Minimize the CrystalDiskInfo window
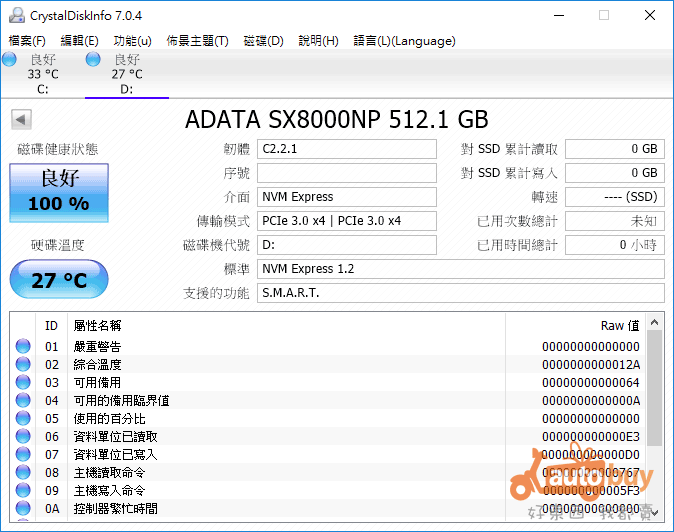This screenshot has width=674, height=532. tap(559, 15)
